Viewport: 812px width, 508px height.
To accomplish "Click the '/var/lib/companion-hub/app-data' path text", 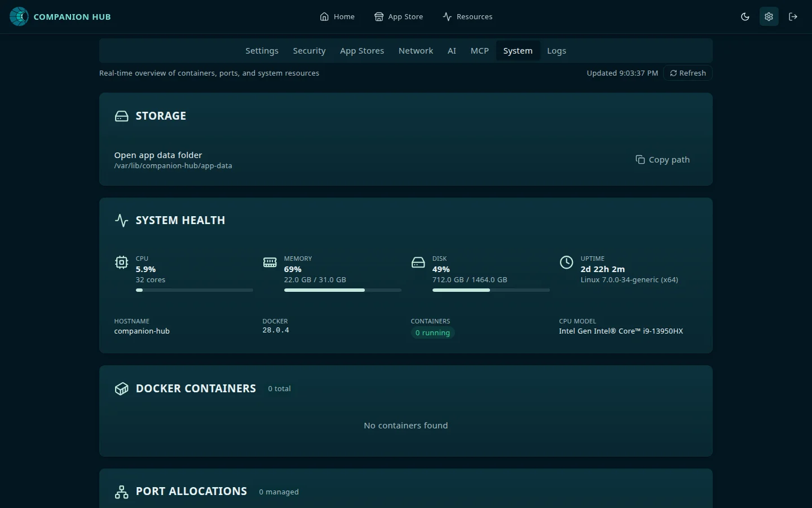I will point(173,166).
